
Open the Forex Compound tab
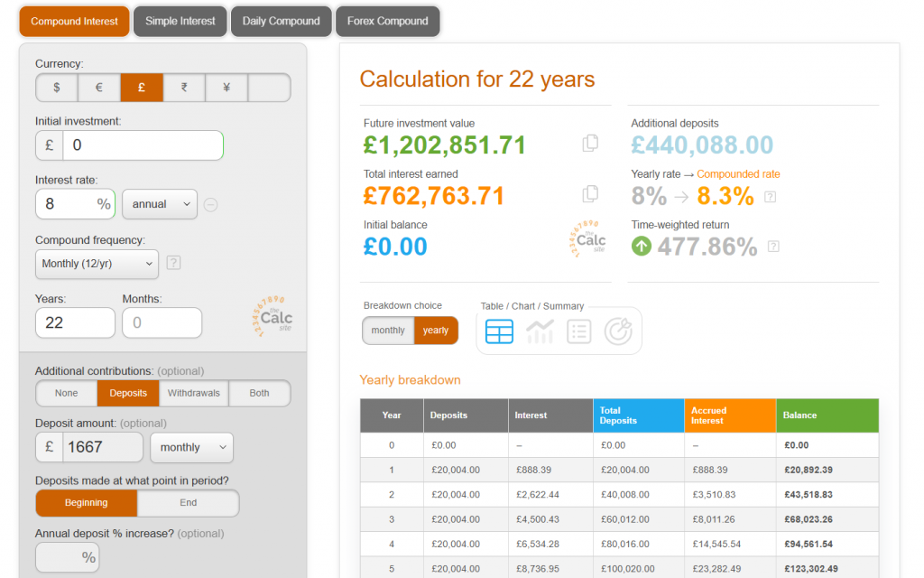pyautogui.click(x=388, y=22)
